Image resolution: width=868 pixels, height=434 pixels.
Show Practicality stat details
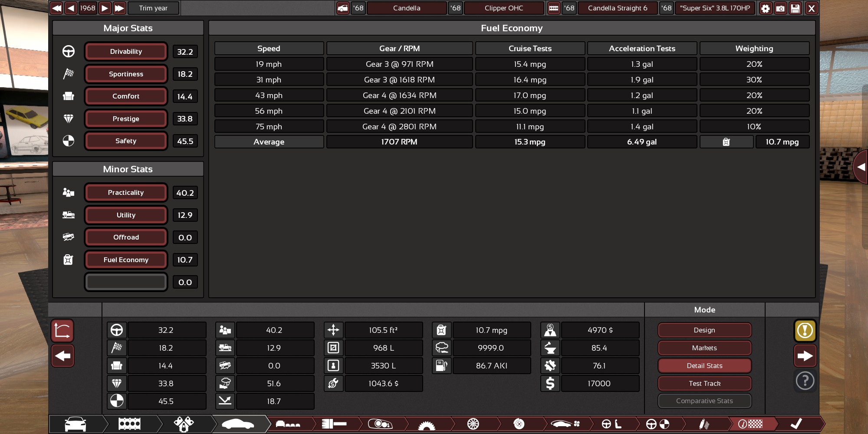click(x=126, y=193)
